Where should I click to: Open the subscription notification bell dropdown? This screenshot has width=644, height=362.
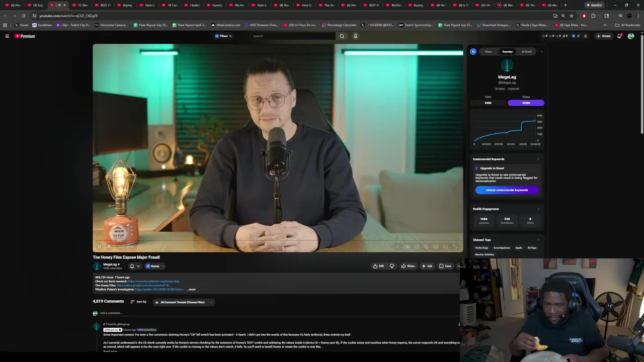click(x=134, y=266)
